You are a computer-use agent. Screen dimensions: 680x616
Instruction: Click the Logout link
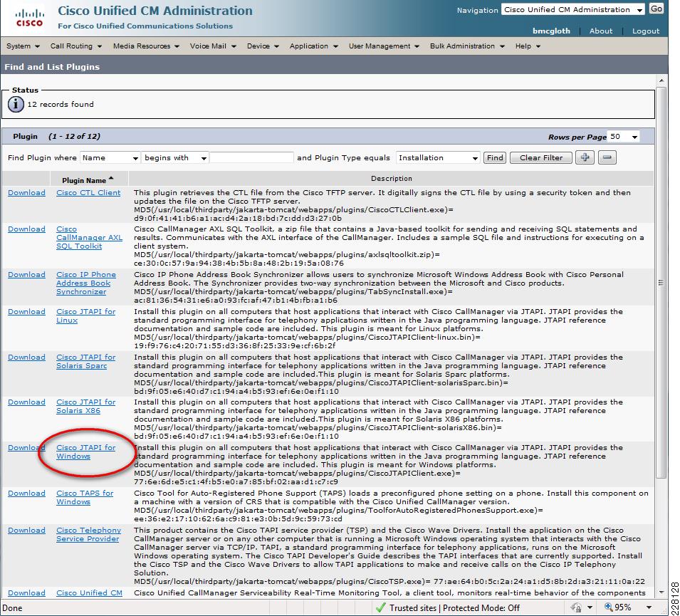coord(645,31)
